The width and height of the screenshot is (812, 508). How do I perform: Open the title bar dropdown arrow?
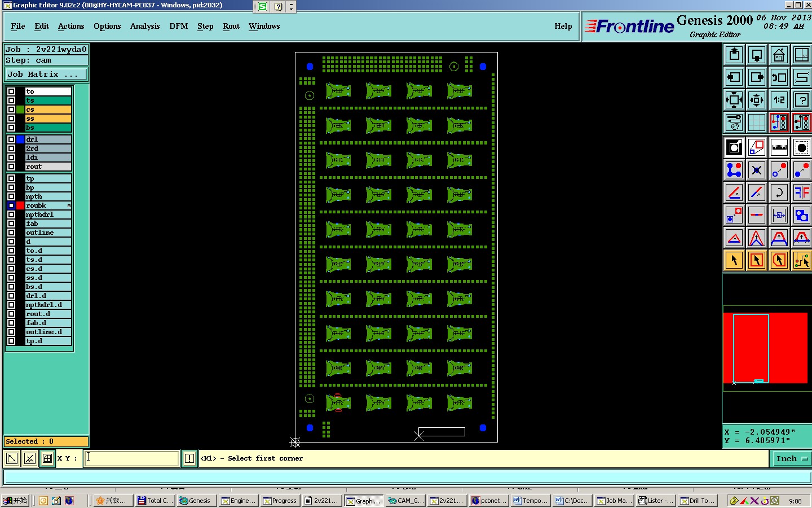(291, 7)
